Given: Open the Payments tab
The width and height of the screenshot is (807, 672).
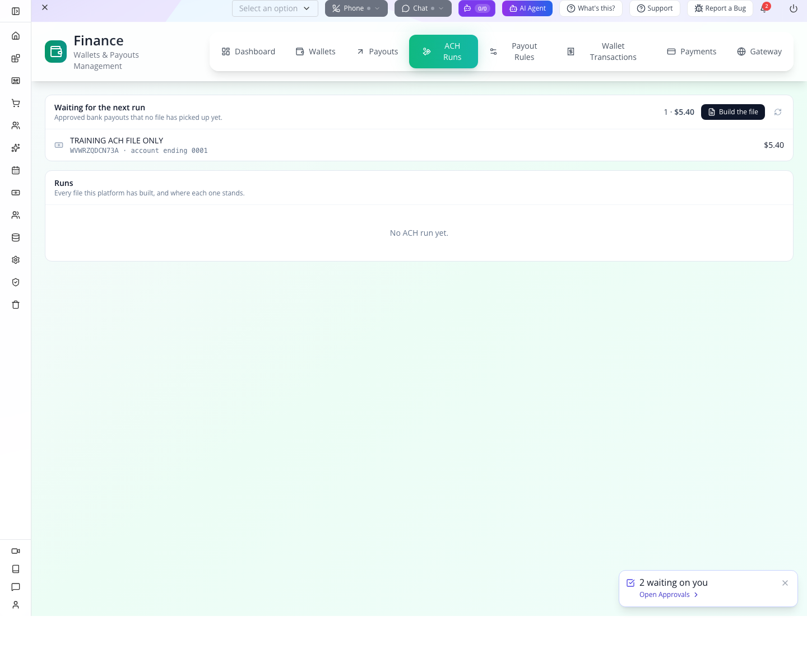Looking at the screenshot, I should click(692, 52).
